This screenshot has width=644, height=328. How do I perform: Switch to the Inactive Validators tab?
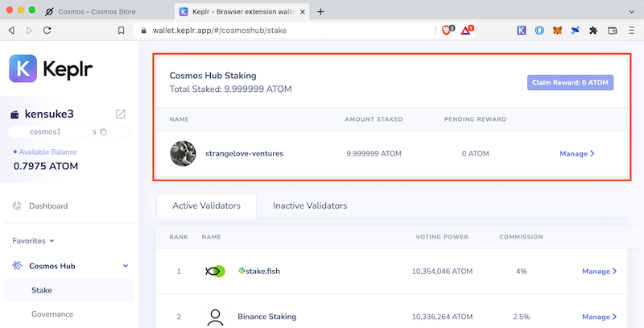[310, 206]
